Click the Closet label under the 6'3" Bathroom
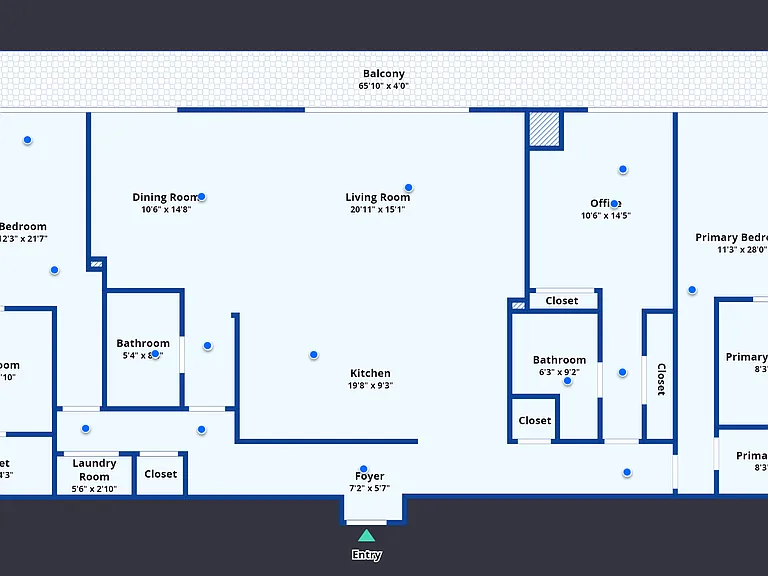Viewport: 768px width, 576px height. tap(535, 420)
